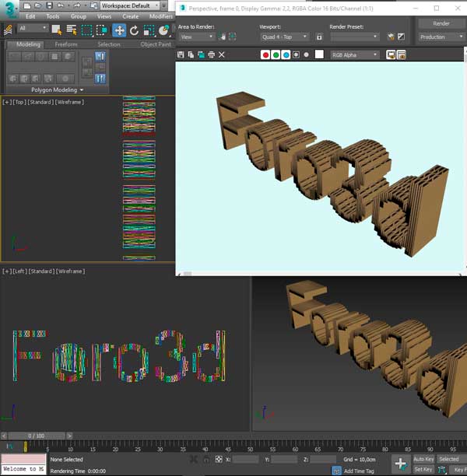The width and height of the screenshot is (467, 476).
Task: Open the Views menu
Action: tap(104, 16)
